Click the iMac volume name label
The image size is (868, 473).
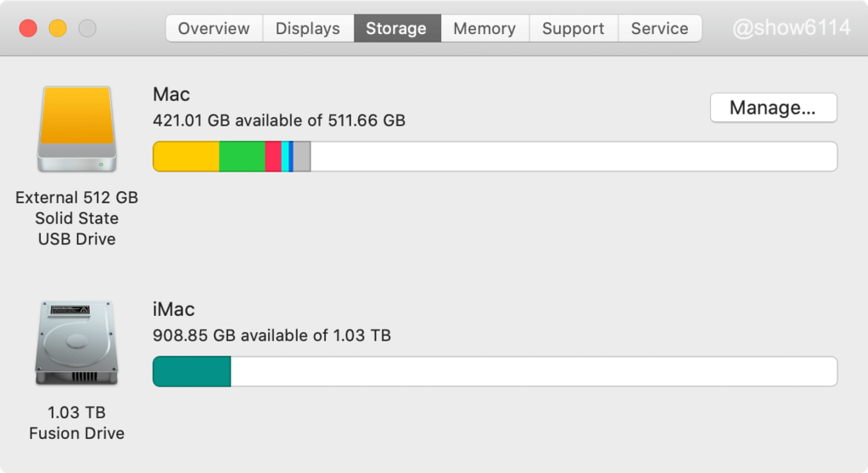click(x=174, y=309)
